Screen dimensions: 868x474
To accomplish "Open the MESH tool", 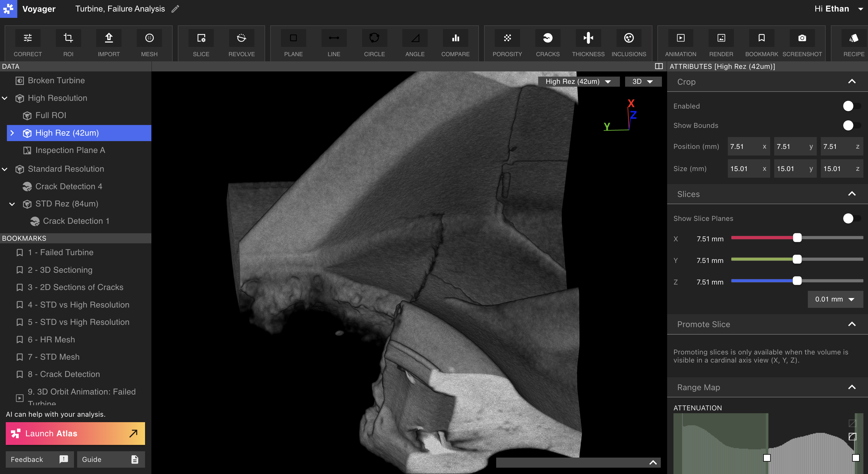I will coord(149,43).
